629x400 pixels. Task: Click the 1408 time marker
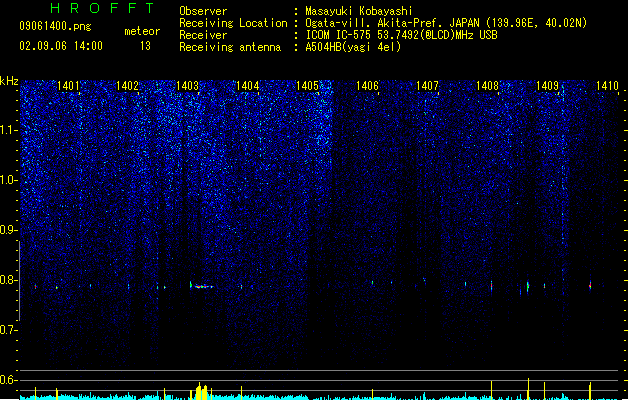point(487,85)
